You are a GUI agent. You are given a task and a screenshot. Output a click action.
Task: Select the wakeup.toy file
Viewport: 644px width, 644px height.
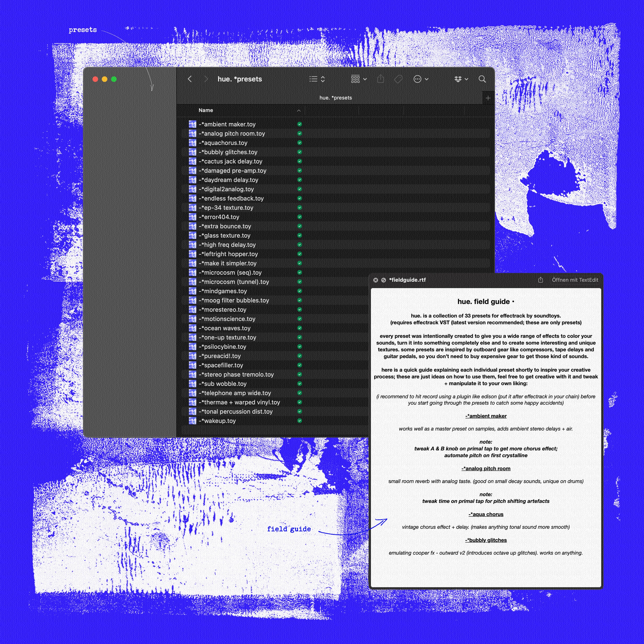[x=220, y=421]
